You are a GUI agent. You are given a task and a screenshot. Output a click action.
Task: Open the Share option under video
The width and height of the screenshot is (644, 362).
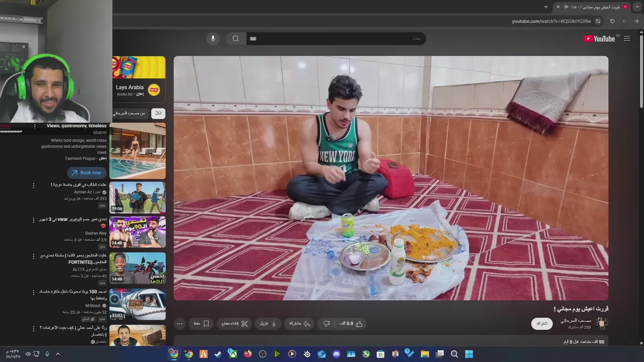click(x=299, y=324)
